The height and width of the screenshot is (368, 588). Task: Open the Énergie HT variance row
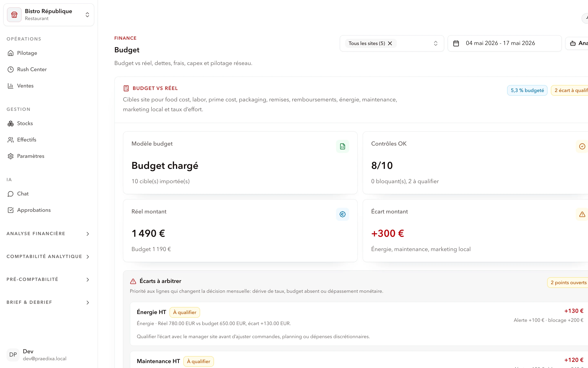click(x=359, y=324)
